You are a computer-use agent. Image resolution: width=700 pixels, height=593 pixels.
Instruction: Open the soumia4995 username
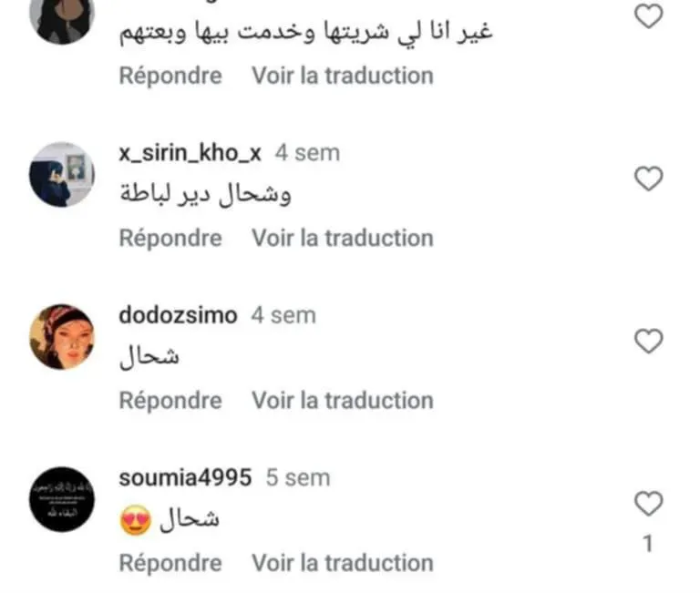coord(185,478)
